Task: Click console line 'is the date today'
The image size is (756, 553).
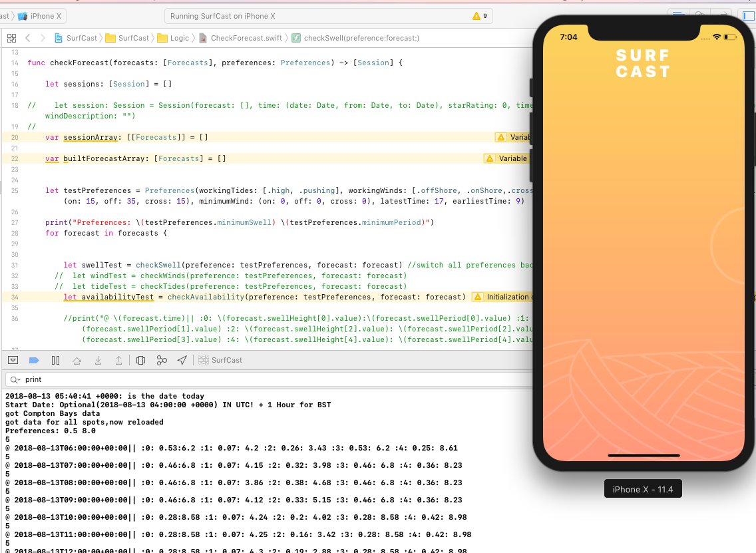Action: coord(104,396)
